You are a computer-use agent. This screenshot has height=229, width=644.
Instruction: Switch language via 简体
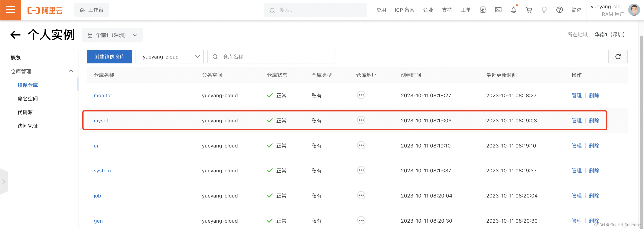[576, 10]
